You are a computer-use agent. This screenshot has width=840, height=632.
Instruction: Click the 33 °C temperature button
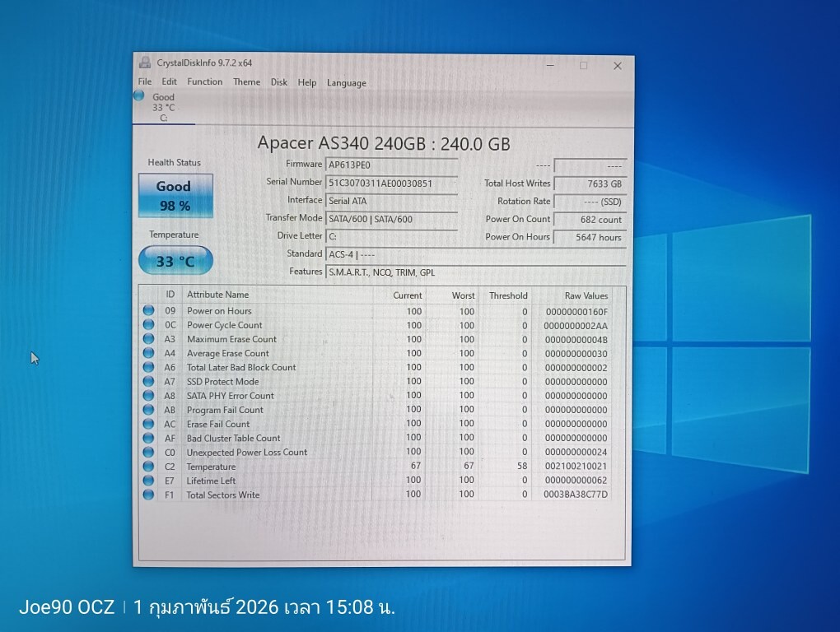(x=175, y=262)
